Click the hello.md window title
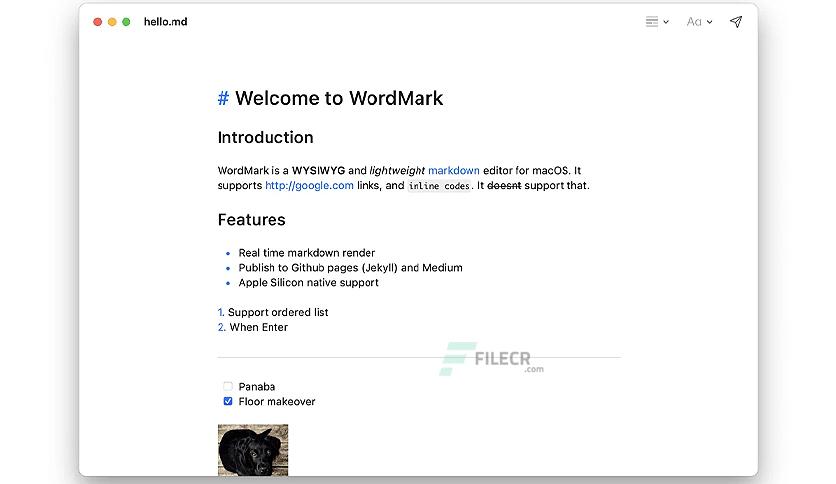This screenshot has width=836, height=484. (165, 22)
